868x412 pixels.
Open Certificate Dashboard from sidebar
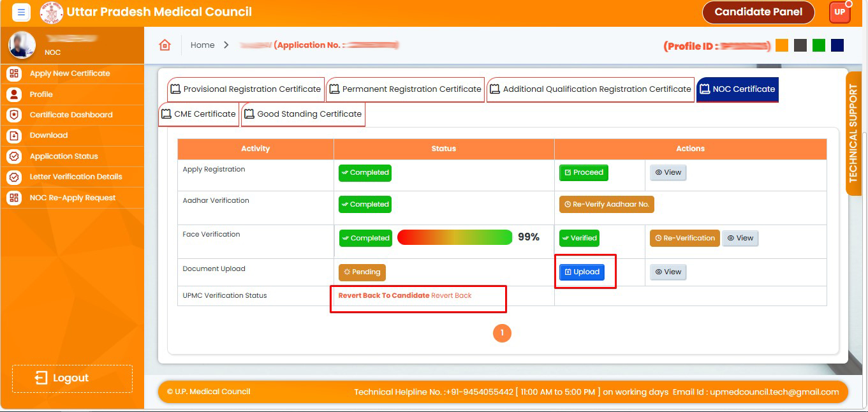[x=71, y=115]
